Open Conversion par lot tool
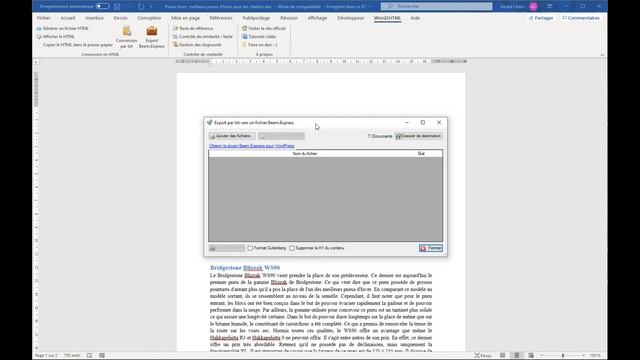This screenshot has height=360, width=640. [x=127, y=37]
